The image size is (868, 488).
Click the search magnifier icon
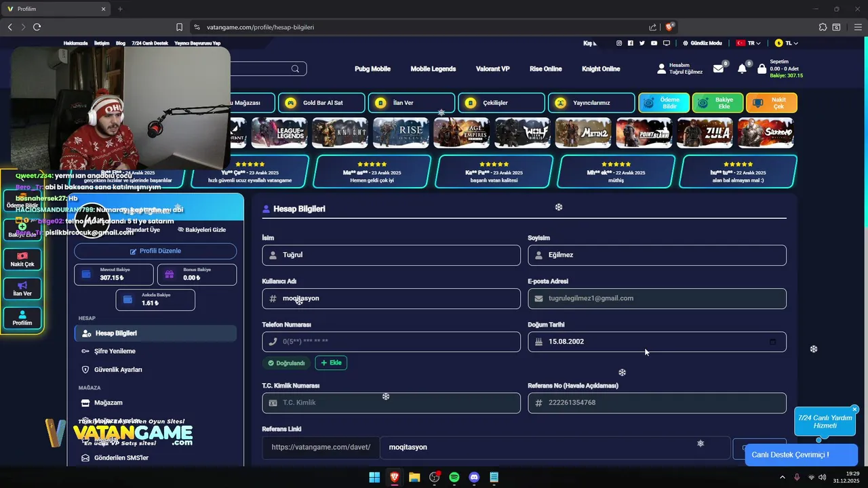coord(295,68)
